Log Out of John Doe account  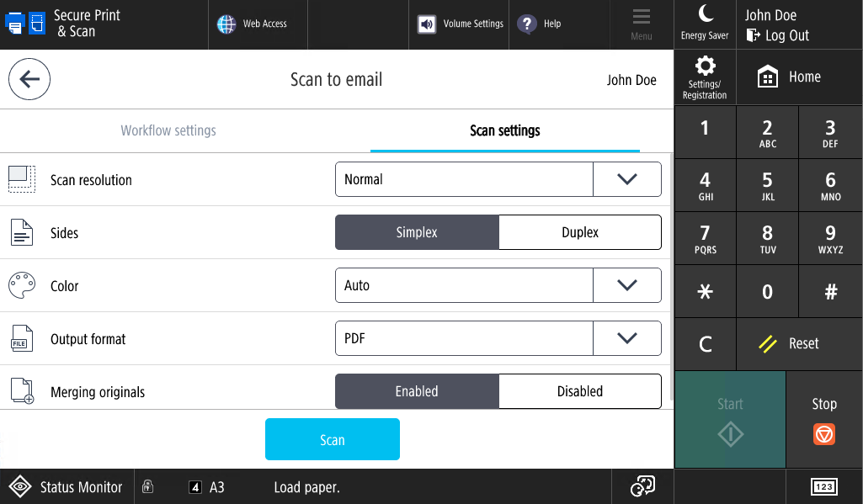(777, 36)
